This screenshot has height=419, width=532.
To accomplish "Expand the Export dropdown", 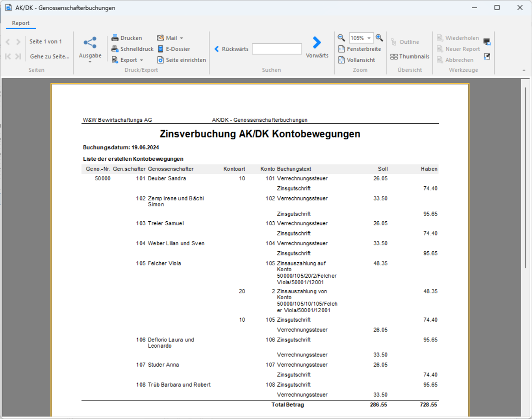I will pyautogui.click(x=141, y=60).
